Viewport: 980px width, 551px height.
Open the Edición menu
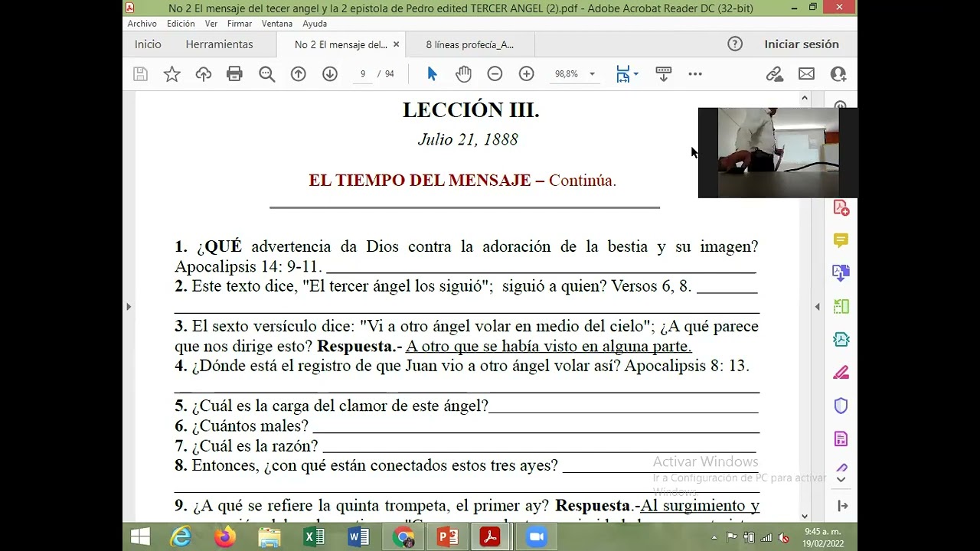(181, 24)
